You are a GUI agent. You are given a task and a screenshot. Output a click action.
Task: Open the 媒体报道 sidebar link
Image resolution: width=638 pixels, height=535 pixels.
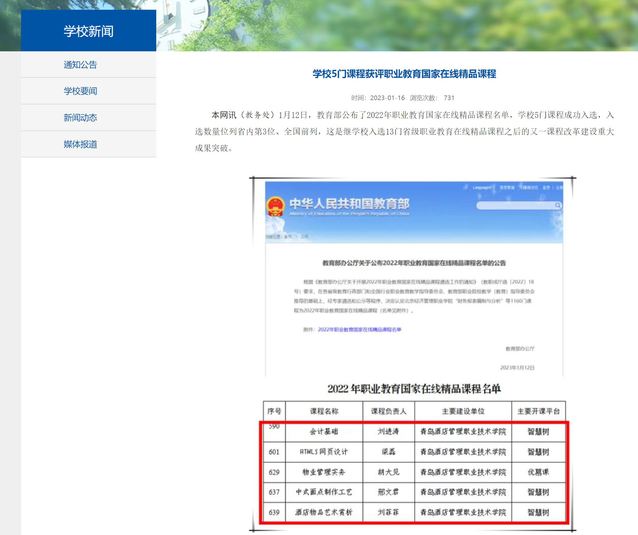click(80, 144)
